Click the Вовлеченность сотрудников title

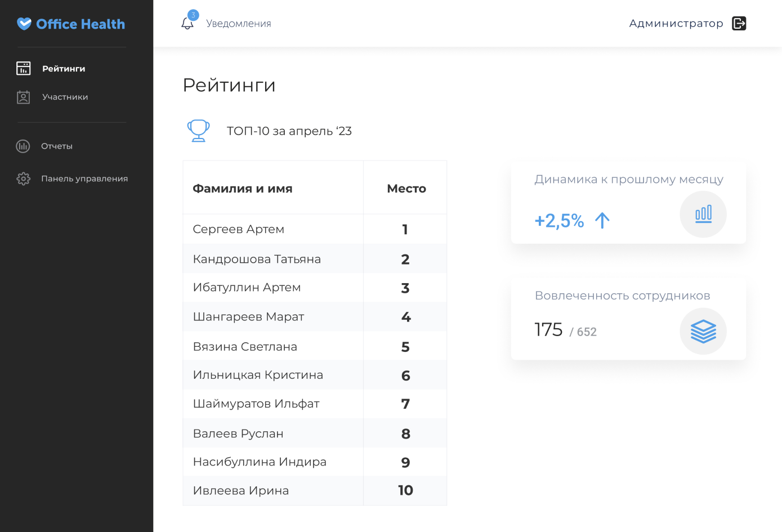click(623, 296)
